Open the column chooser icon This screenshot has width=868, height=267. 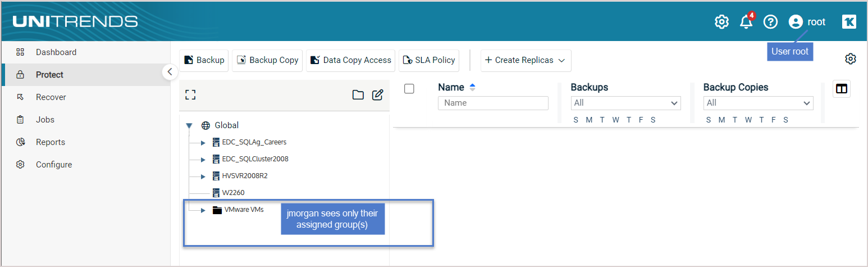pyautogui.click(x=842, y=89)
